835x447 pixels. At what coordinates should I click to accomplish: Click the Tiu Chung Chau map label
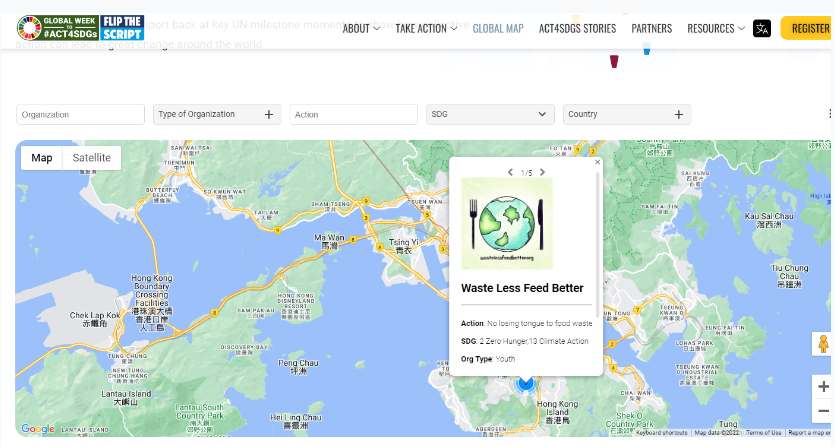(x=789, y=276)
